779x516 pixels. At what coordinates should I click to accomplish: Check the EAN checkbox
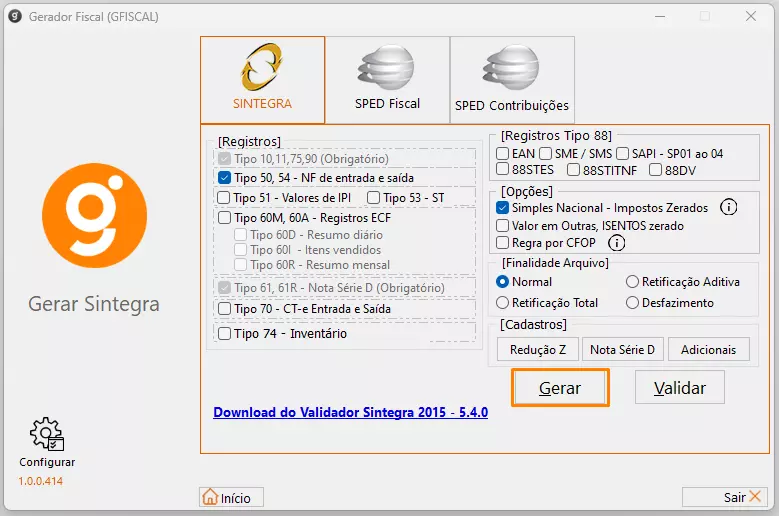tap(502, 153)
